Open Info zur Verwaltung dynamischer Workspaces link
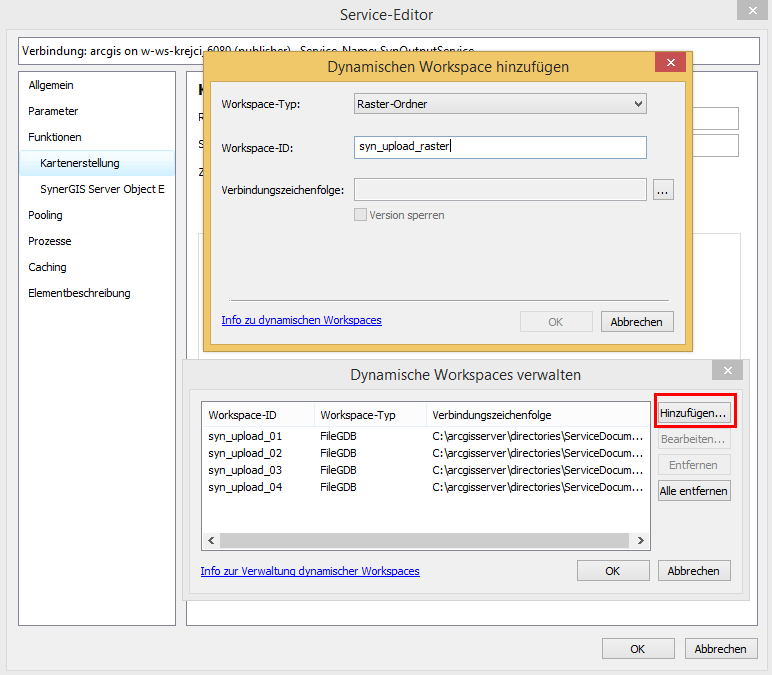772x675 pixels. (310, 571)
